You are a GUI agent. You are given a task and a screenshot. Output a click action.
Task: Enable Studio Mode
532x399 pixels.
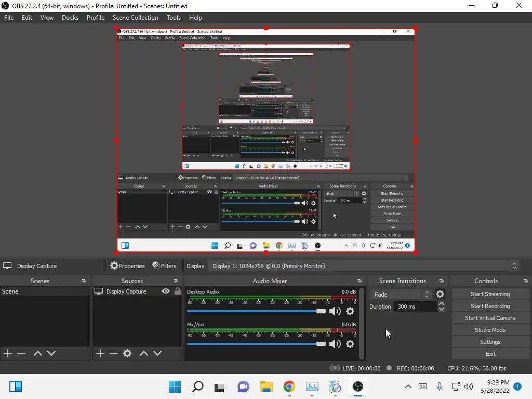490,330
